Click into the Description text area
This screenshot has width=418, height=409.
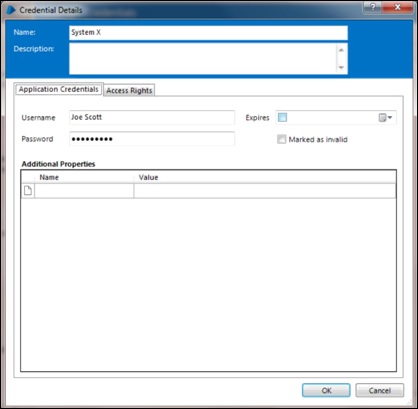click(x=203, y=59)
